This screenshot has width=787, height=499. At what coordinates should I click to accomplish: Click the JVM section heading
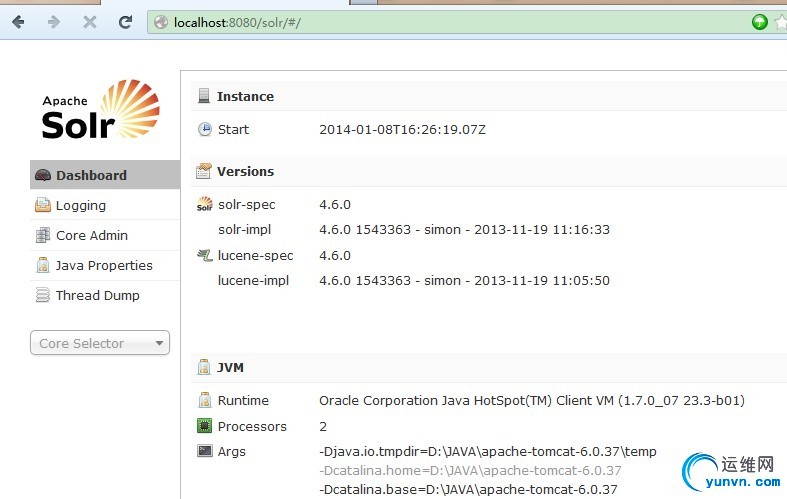click(230, 367)
